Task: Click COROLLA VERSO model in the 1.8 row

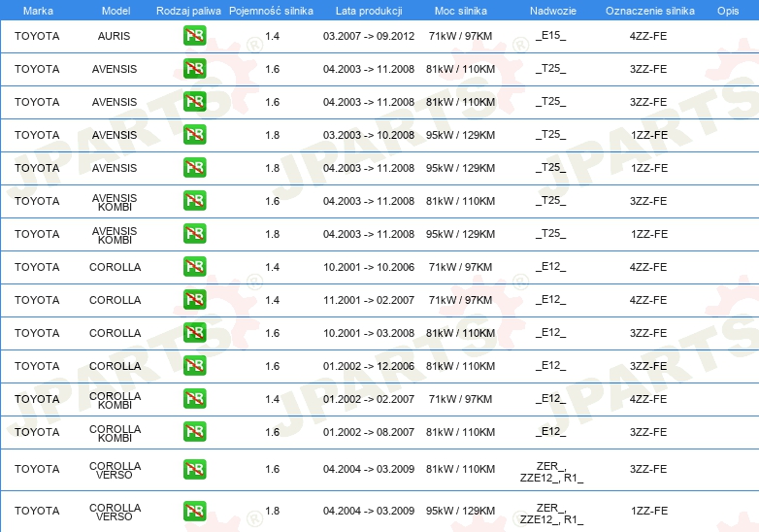Action: coord(115,513)
